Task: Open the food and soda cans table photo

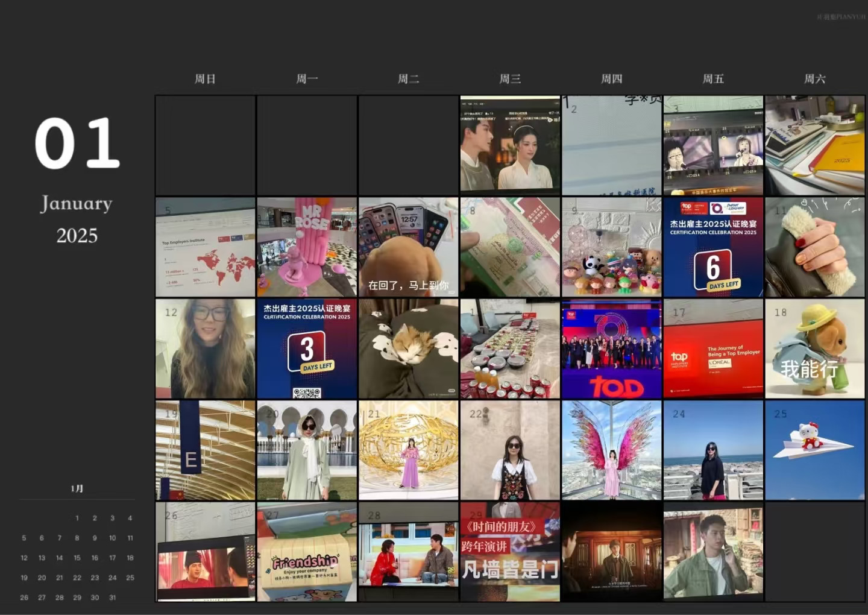Action: [510, 348]
